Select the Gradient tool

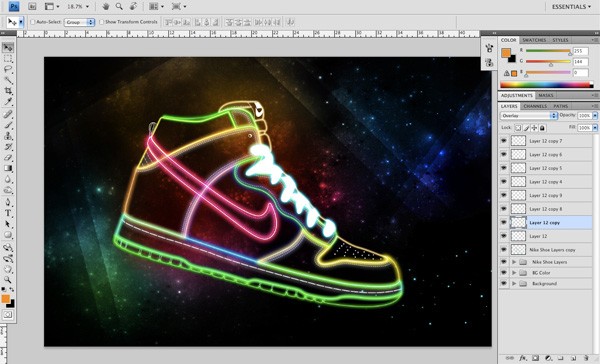click(x=8, y=168)
